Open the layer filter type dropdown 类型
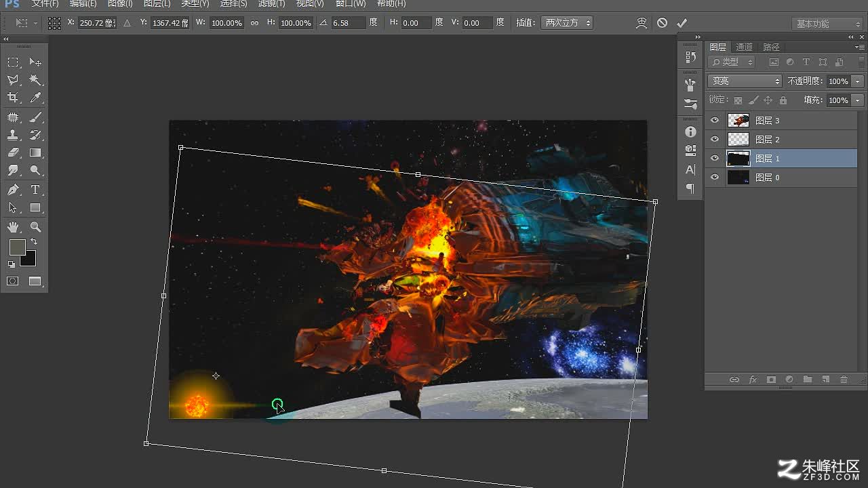This screenshot has width=868, height=488. coord(731,62)
